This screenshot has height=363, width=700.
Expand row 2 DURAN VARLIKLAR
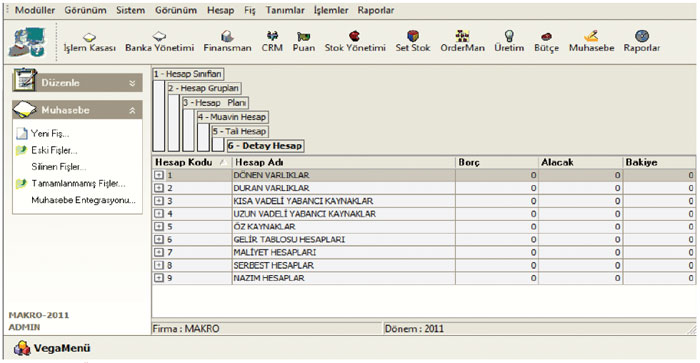tap(159, 188)
